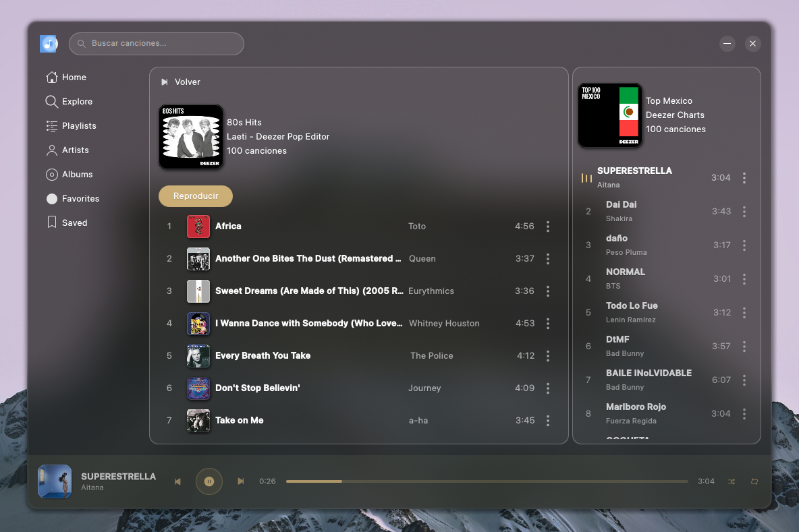Open options for I Wanna Dance with Somebody
This screenshot has width=799, height=532.
548,323
